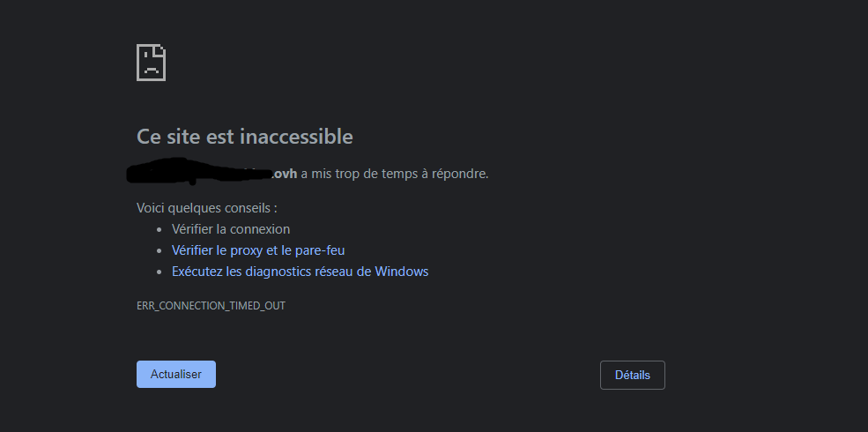Screen dimensions: 868x432
Task: Click the word Windows in diagnostics link
Action: pyautogui.click(x=401, y=272)
